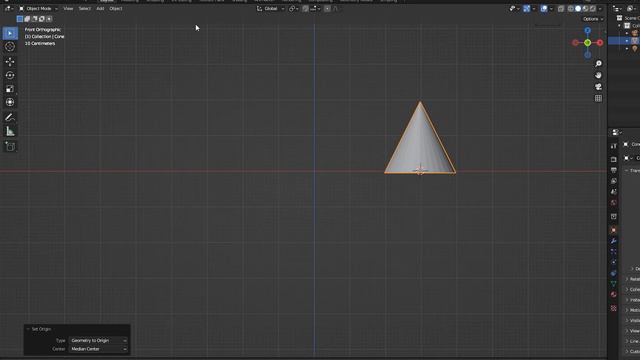Open the Scene properties tab
640x360 pixels.
[613, 191]
